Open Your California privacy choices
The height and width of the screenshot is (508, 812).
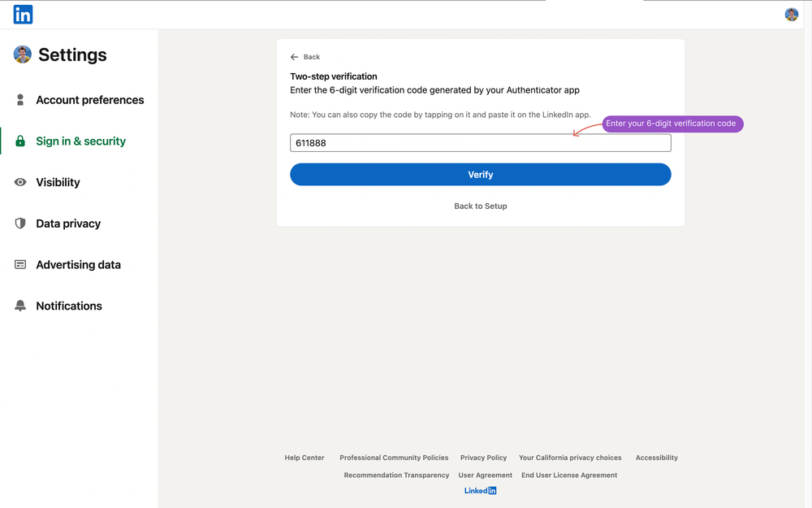coord(570,458)
